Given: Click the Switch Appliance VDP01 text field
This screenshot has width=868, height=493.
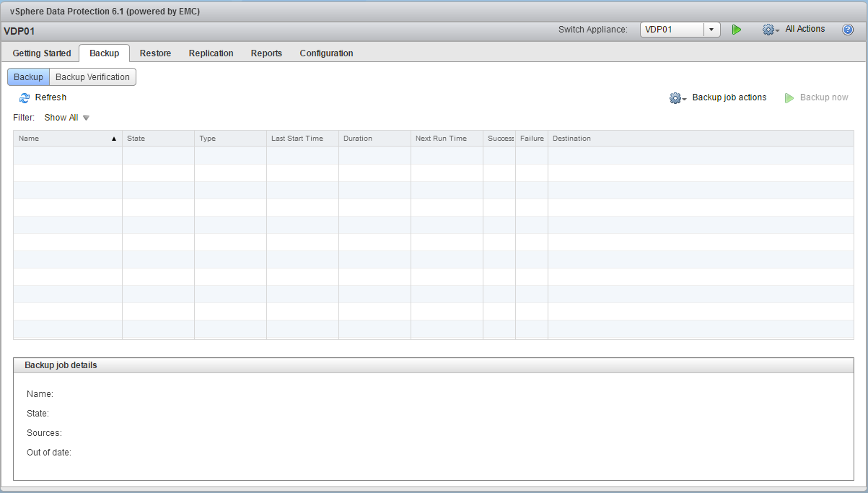Looking at the screenshot, I should click(671, 30).
